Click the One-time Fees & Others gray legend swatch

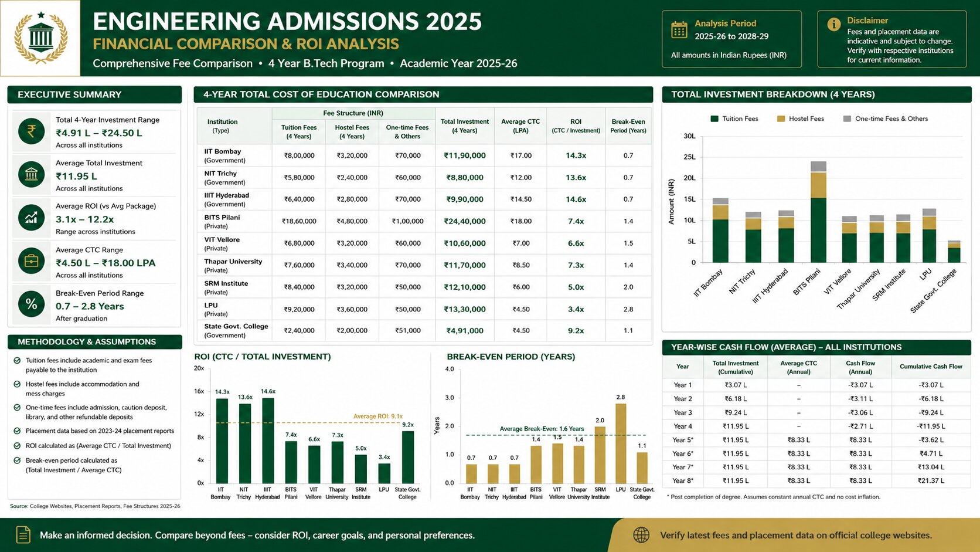click(x=847, y=118)
